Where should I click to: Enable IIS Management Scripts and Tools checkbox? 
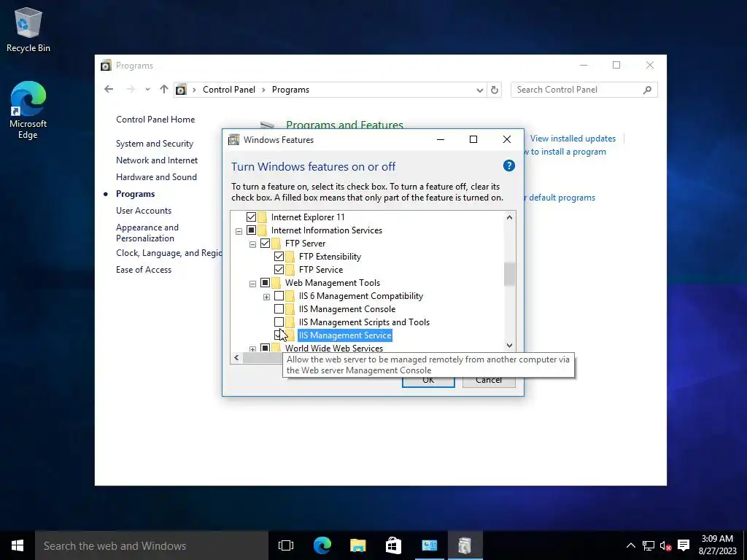279,322
